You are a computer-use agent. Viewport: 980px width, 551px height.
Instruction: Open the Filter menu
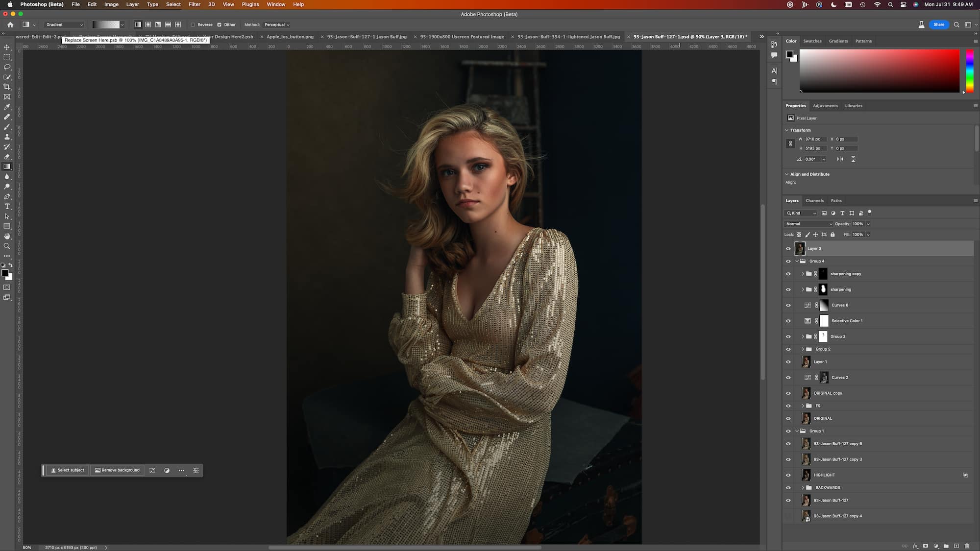194,4
